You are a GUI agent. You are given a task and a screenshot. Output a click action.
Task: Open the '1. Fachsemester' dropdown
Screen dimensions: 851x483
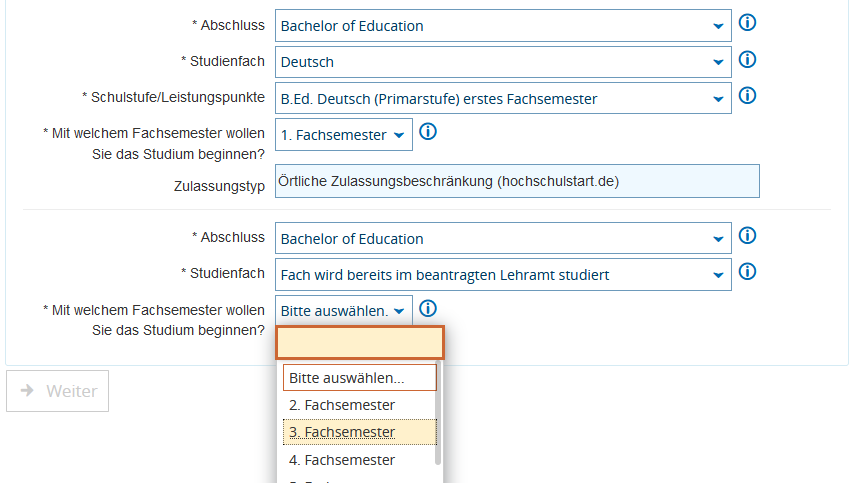click(x=343, y=135)
